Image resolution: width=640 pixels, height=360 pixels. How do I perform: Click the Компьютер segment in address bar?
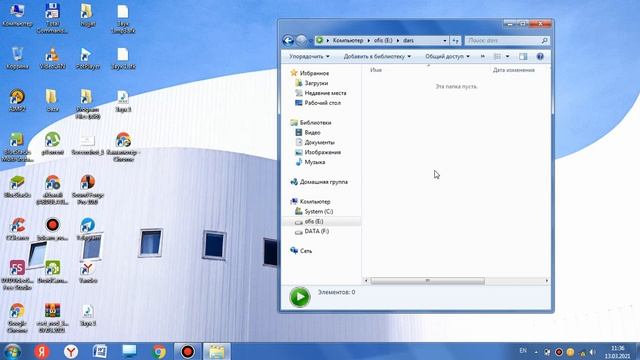348,40
